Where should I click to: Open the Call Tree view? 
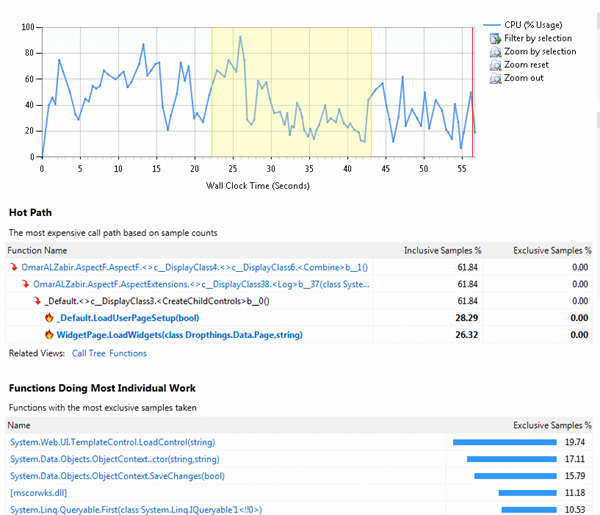(x=88, y=353)
